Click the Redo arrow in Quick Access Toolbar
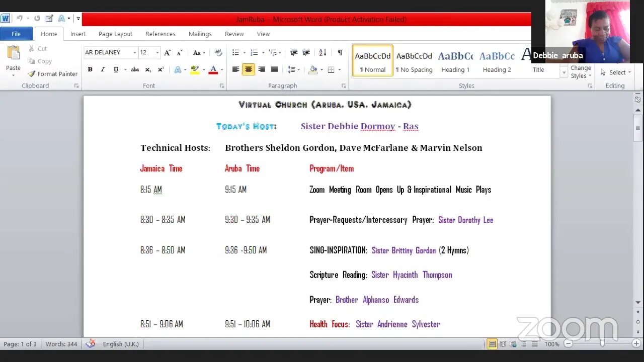The image size is (644, 362). click(x=37, y=19)
